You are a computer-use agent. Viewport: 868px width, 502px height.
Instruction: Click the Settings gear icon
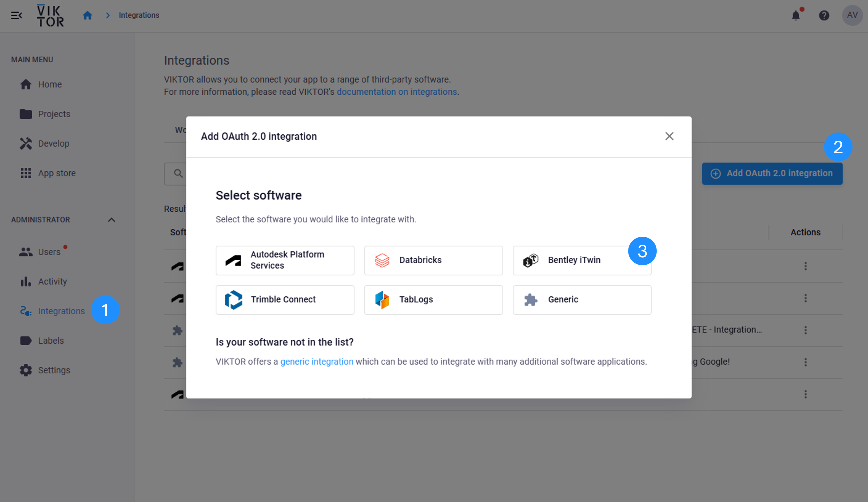[x=26, y=371]
